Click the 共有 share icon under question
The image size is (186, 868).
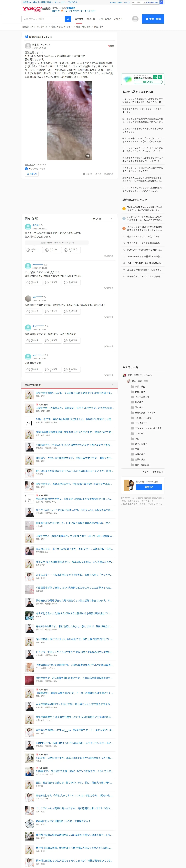tap(98, 174)
